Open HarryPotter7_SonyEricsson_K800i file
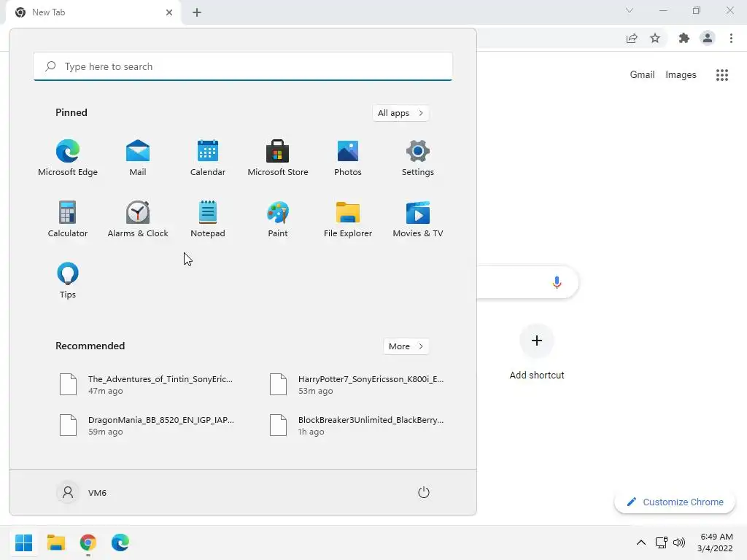The image size is (747, 560). pos(357,385)
